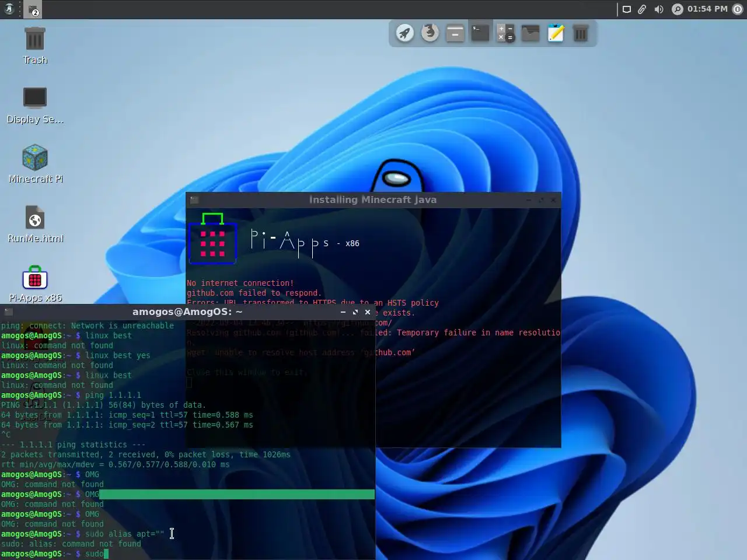747x560 pixels.
Task: Select the RunMe.html desktop file
Action: (35, 225)
